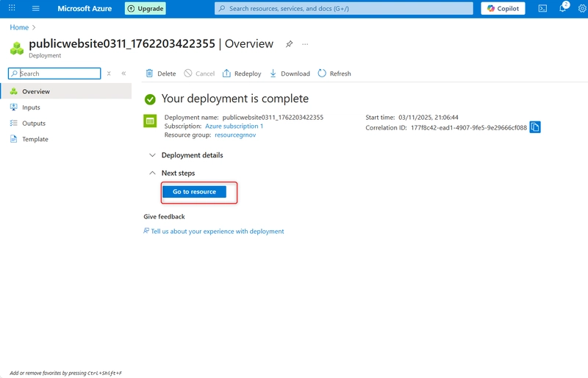Open the Template menu item
Image resolution: width=588 pixels, height=378 pixels.
click(35, 139)
